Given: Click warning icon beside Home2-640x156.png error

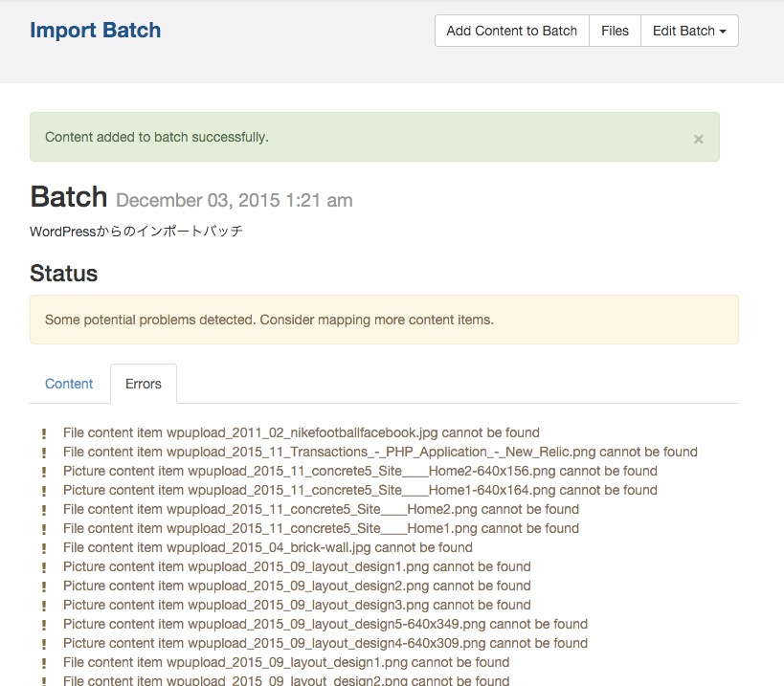Looking at the screenshot, I should tap(44, 472).
